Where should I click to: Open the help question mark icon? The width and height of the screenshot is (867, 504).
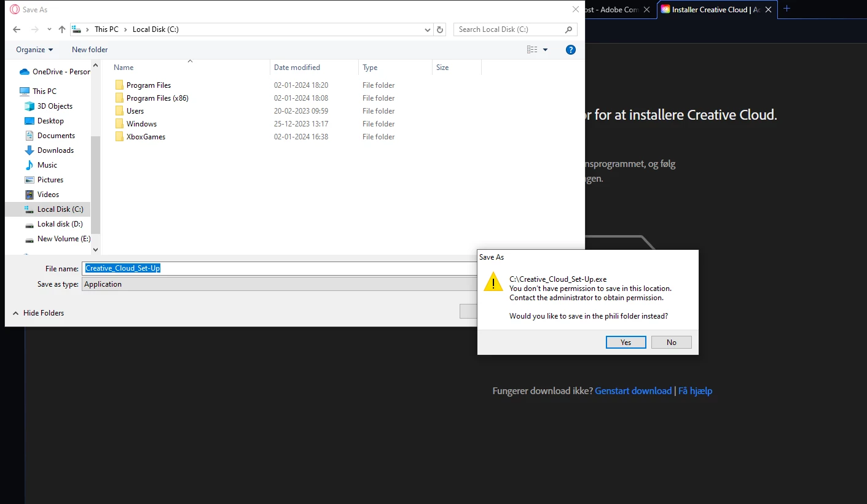click(x=571, y=50)
